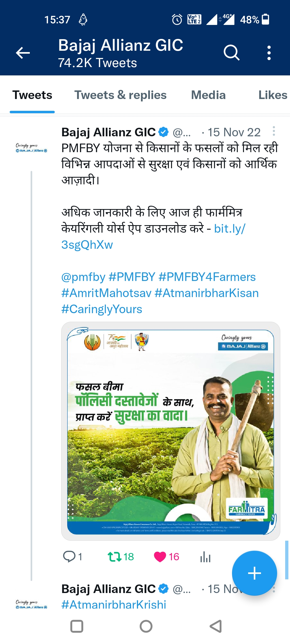This screenshot has width=290, height=644.
Task: View analytics for the PMFBY tweet
Action: click(x=205, y=557)
